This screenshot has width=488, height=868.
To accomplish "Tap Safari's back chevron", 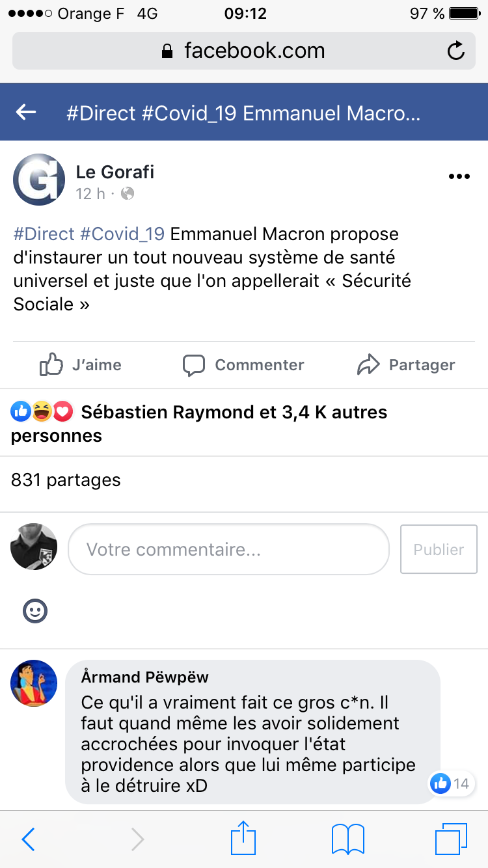I will coord(29,839).
